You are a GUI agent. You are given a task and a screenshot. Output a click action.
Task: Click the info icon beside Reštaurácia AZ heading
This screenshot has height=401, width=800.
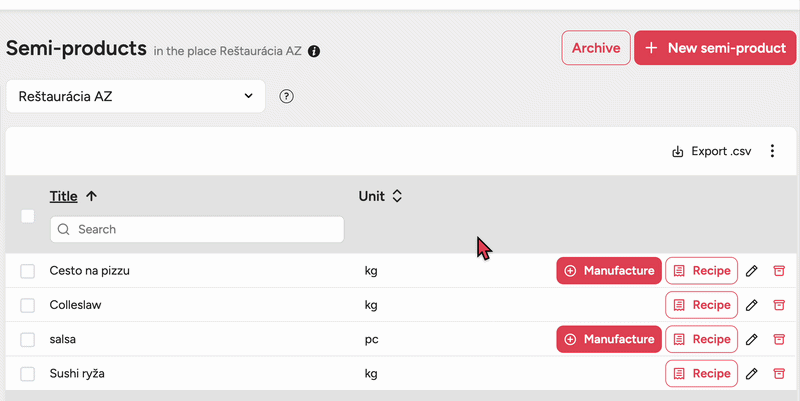(x=314, y=51)
